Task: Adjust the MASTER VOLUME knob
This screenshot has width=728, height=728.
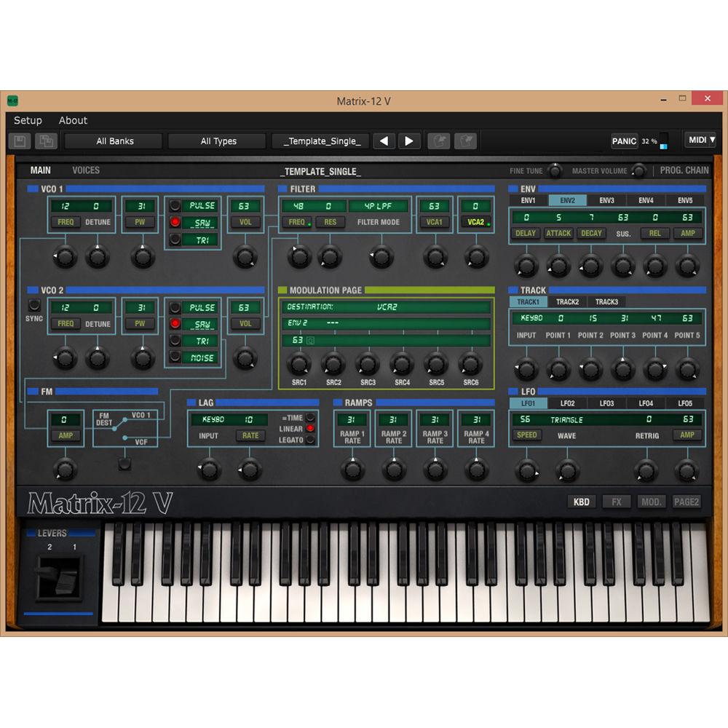Action: pos(639,170)
